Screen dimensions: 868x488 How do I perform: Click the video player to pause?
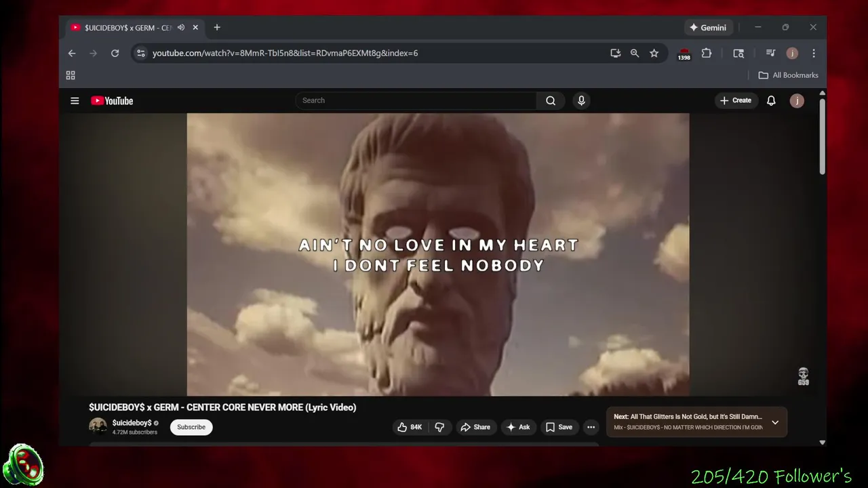(438, 254)
